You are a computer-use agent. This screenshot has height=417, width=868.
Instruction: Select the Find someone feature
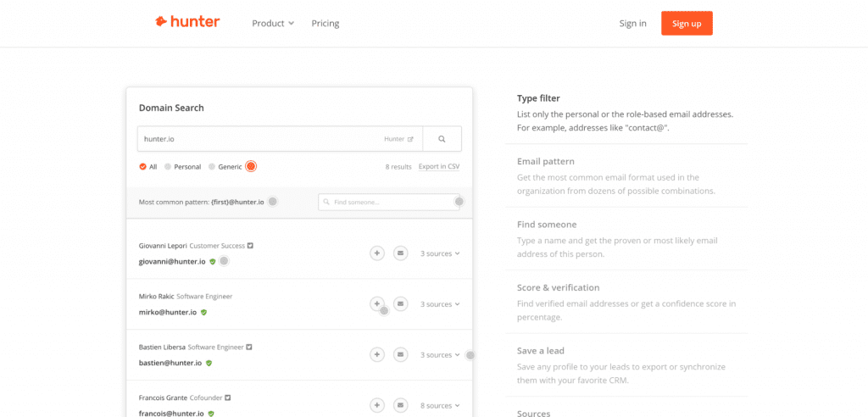pyautogui.click(x=626, y=239)
